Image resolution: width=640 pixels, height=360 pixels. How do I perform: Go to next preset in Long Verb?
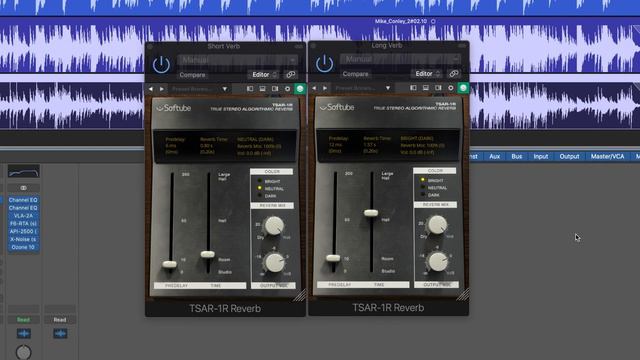click(325, 88)
